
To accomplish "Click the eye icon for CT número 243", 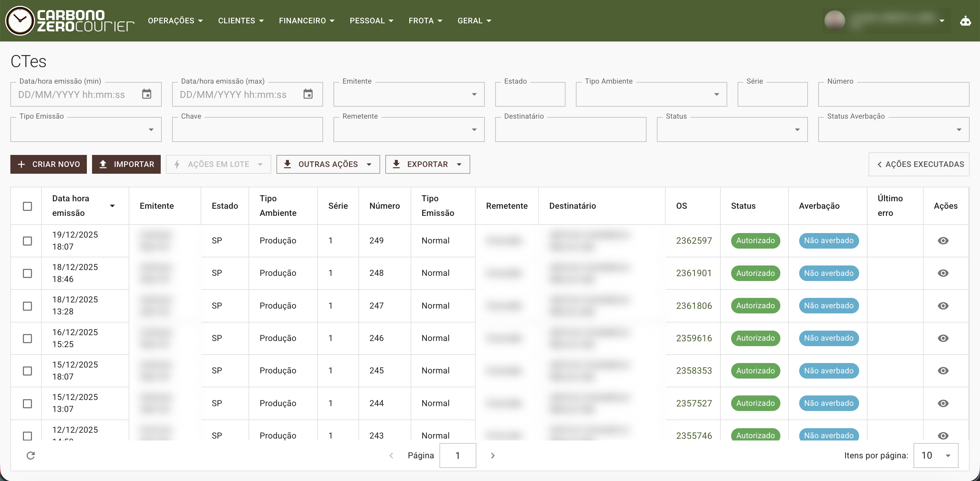I will (943, 435).
